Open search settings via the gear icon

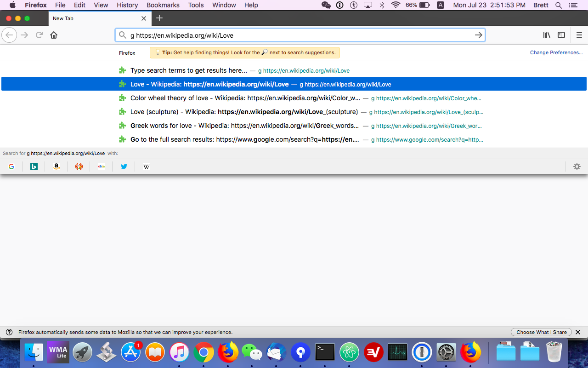click(577, 167)
